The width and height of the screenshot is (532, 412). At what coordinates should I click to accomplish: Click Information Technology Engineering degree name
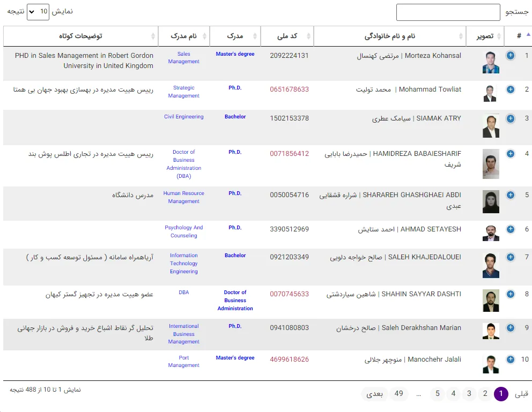click(x=184, y=263)
